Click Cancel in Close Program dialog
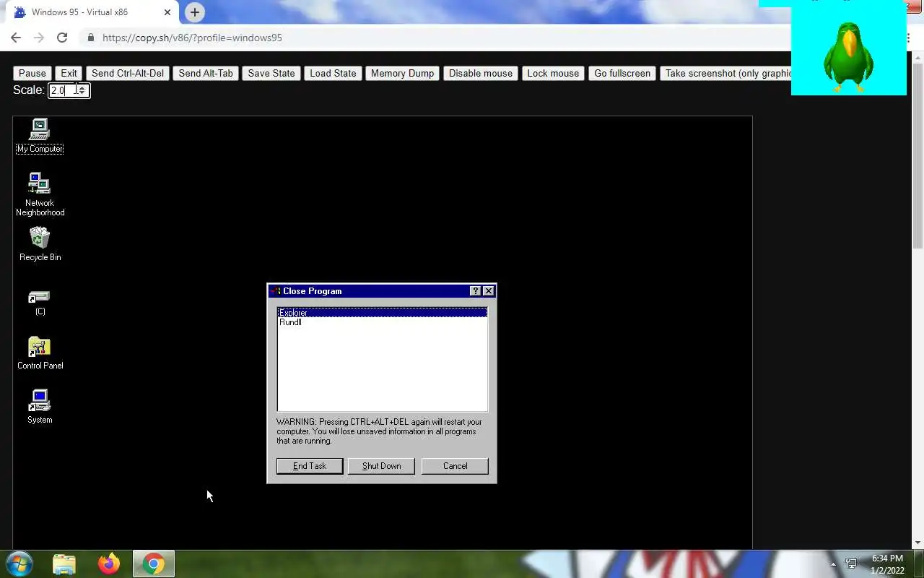Image resolution: width=924 pixels, height=578 pixels. coord(455,466)
